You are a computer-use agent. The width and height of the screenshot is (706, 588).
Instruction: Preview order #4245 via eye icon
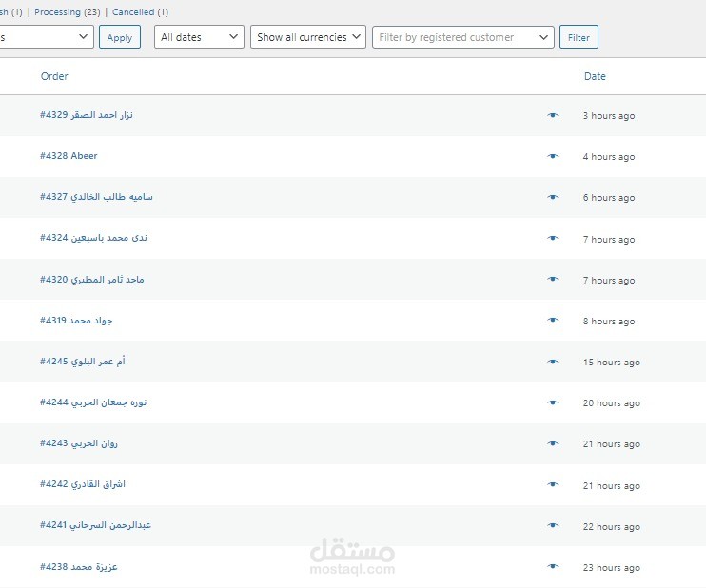pos(553,362)
